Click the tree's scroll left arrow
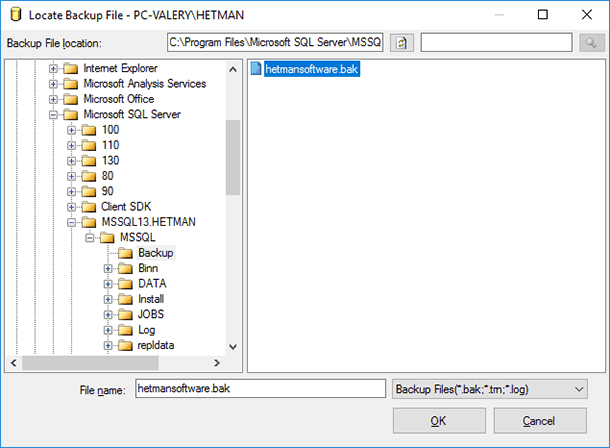 tap(14, 363)
